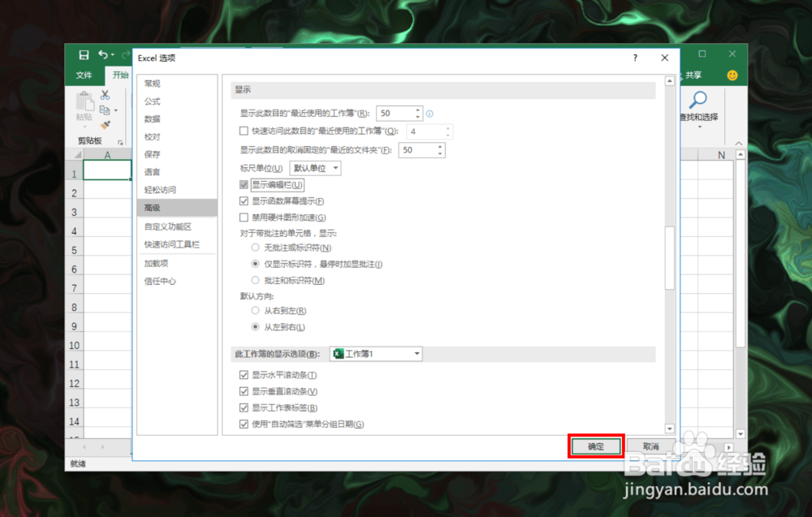
Task: Click recent workbooks number field showing 50
Action: tap(395, 114)
